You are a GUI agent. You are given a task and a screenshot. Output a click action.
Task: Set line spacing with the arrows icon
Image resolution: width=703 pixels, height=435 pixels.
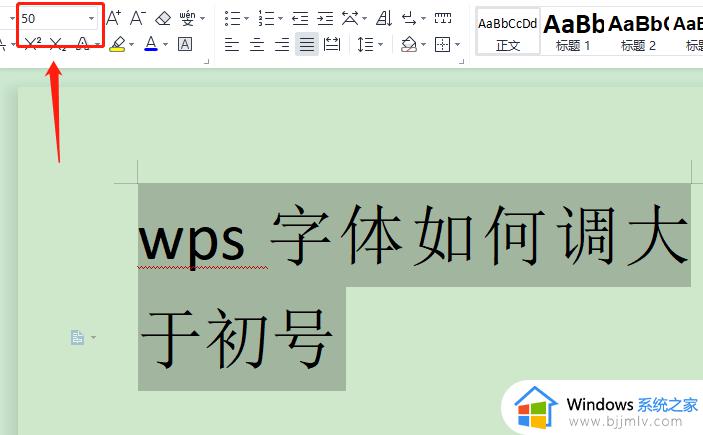pos(365,44)
